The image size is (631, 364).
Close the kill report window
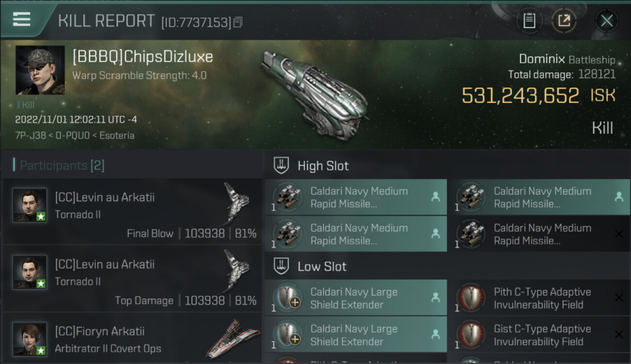606,20
